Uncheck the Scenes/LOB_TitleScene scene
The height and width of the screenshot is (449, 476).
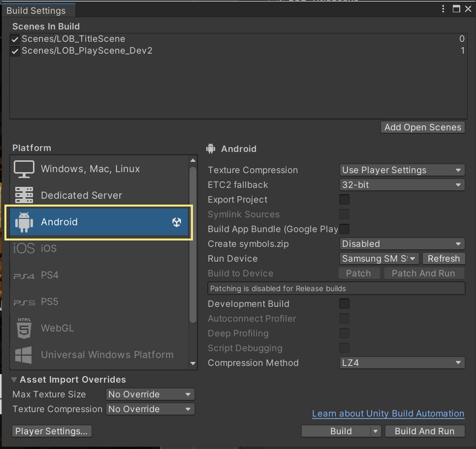(15, 39)
